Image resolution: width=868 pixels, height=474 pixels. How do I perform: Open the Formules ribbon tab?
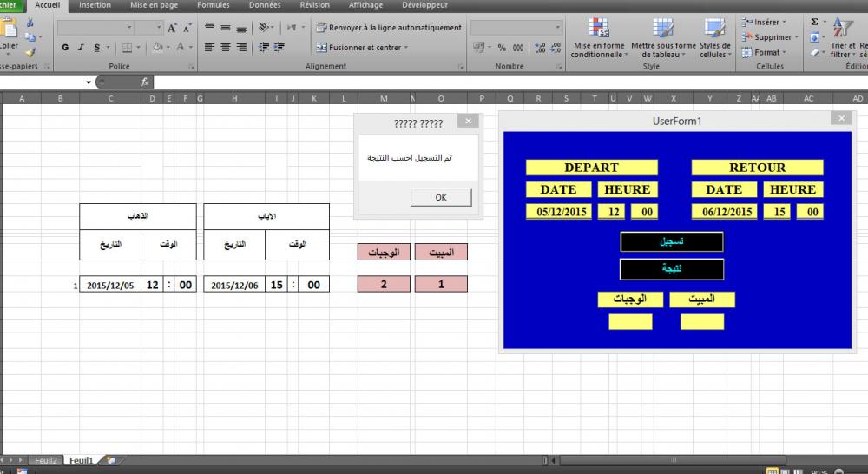(213, 5)
